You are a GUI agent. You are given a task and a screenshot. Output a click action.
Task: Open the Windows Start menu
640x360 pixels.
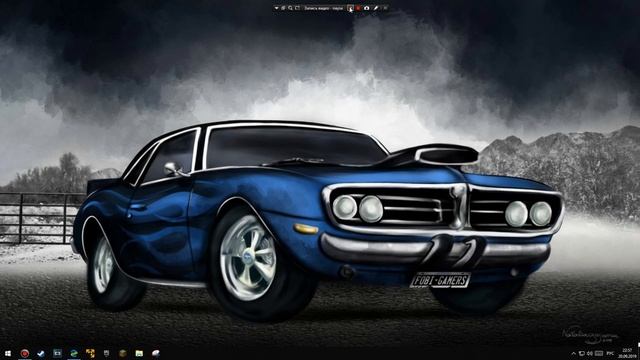tap(8, 353)
